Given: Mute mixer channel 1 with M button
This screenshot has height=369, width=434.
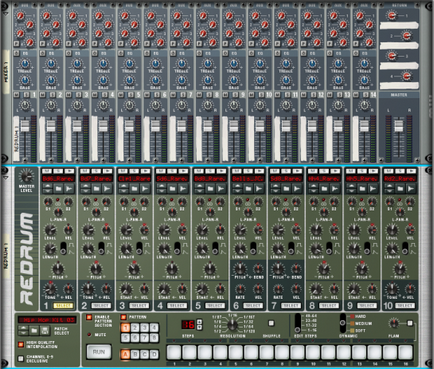Looking at the screenshot, I should pyautogui.click(x=16, y=95).
